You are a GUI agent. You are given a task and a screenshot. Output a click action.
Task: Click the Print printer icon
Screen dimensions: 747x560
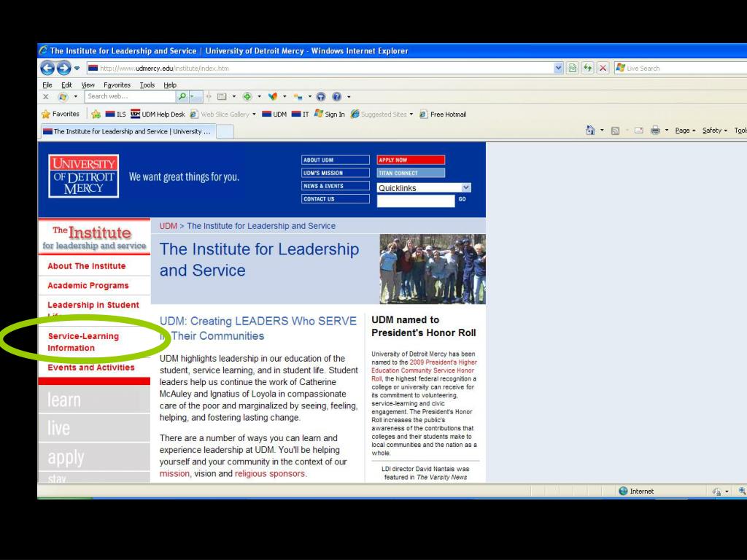pyautogui.click(x=656, y=131)
